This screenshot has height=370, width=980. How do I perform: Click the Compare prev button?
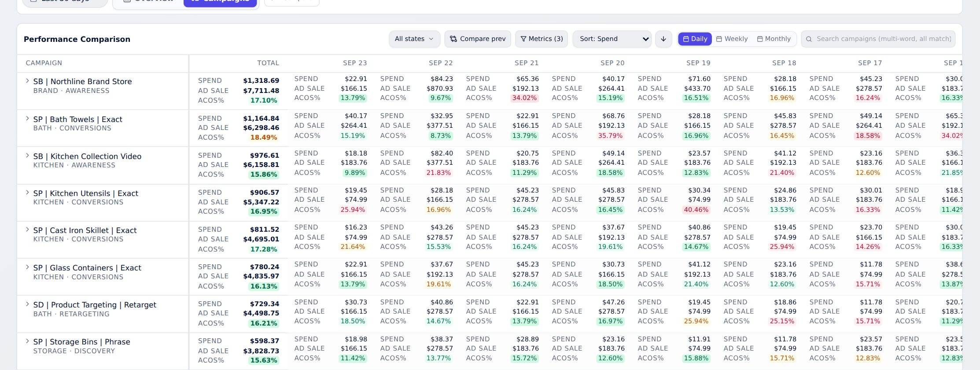point(478,39)
